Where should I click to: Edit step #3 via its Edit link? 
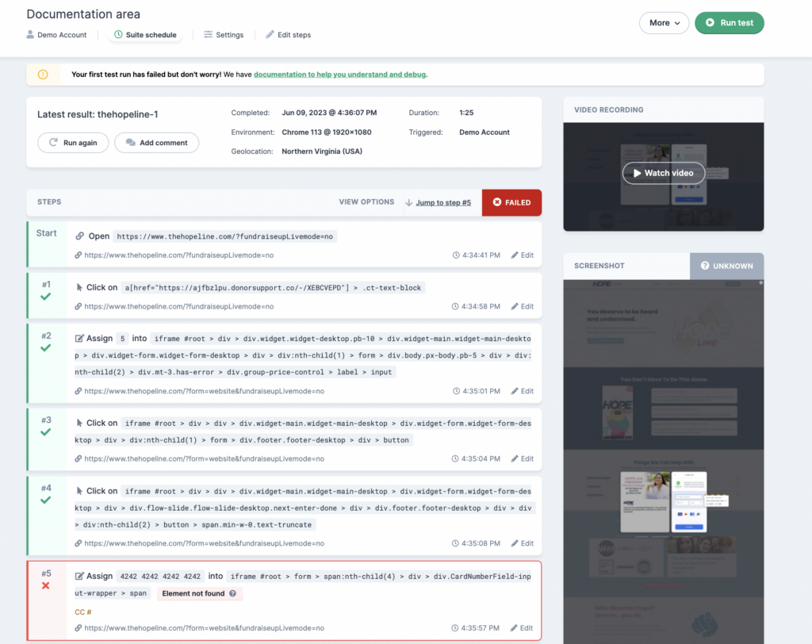(x=522, y=458)
